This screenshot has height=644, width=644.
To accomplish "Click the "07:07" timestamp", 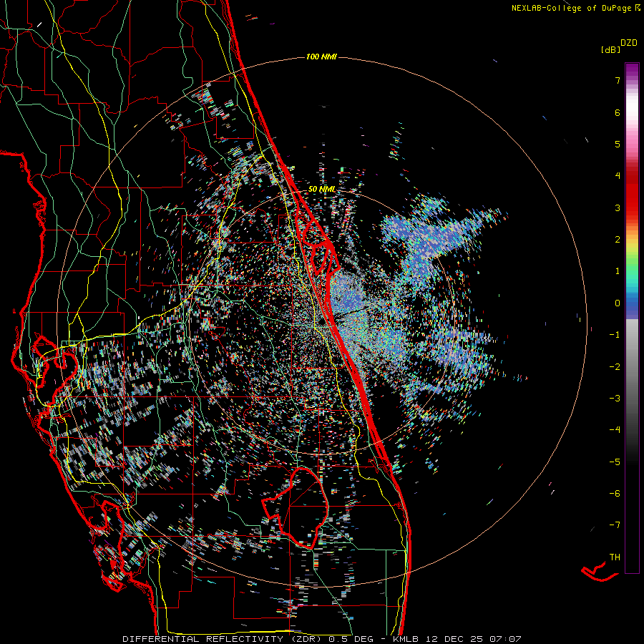I will 505,639.
